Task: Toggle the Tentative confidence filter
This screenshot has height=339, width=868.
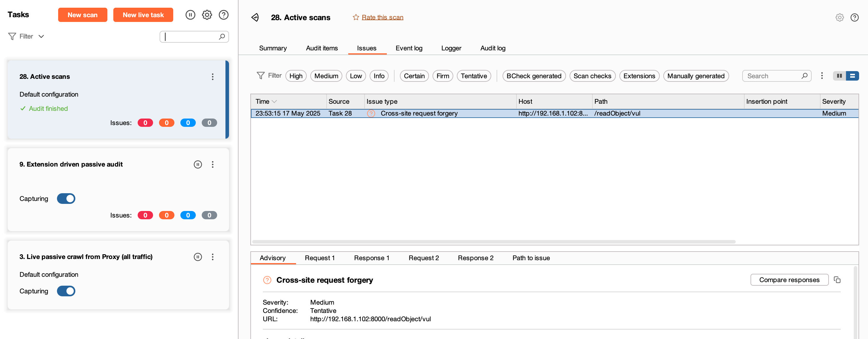Action: click(474, 76)
